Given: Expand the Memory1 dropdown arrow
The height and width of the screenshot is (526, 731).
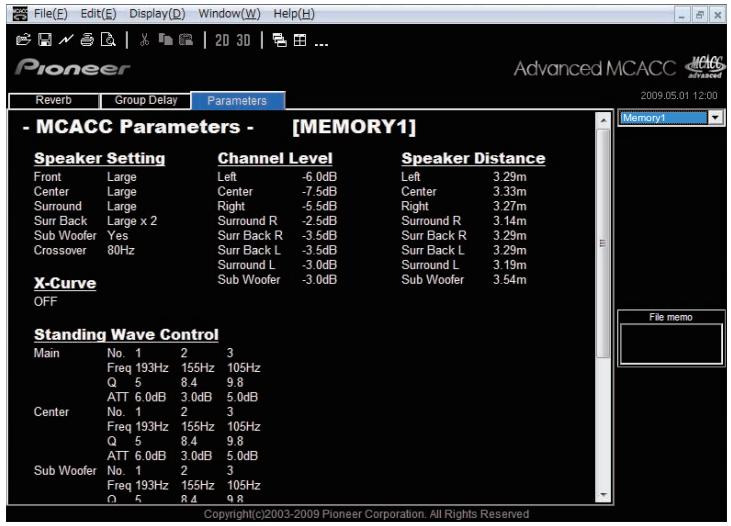Looking at the screenshot, I should 715,118.
